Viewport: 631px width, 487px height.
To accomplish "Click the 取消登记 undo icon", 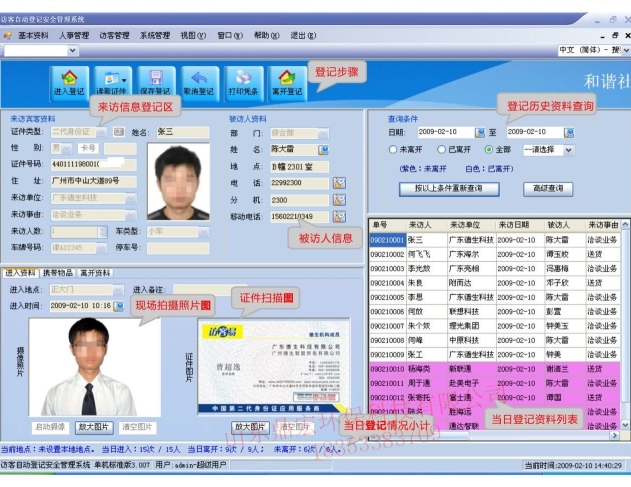I will tap(198, 81).
